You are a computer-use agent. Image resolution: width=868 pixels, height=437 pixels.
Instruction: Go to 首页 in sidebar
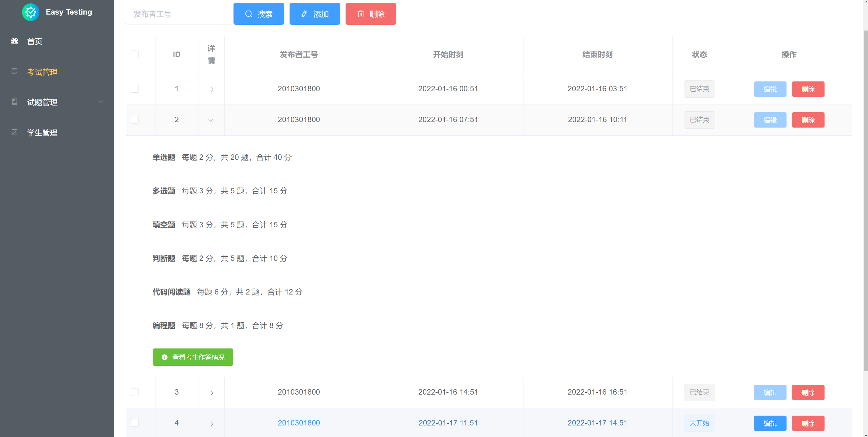coord(35,41)
